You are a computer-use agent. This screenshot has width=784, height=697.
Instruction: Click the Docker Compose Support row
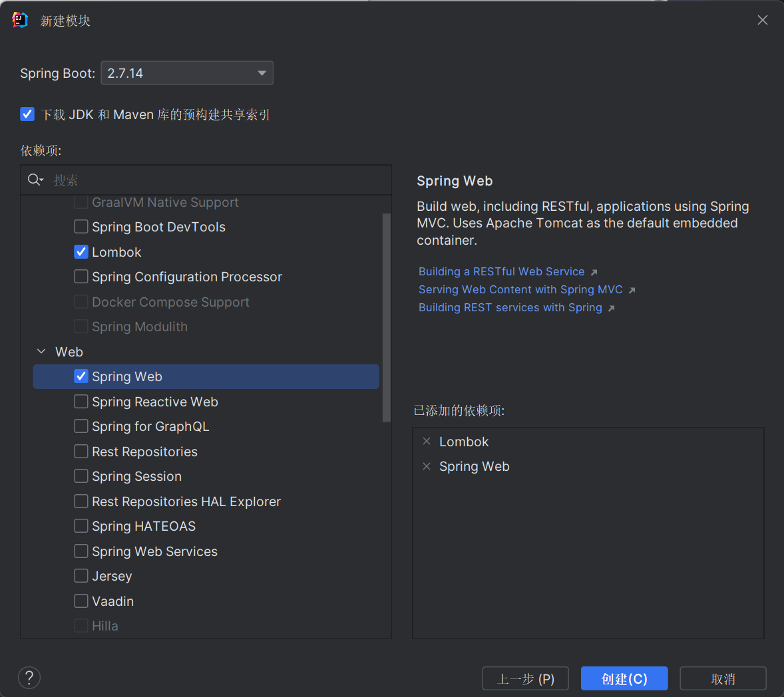[206, 302]
